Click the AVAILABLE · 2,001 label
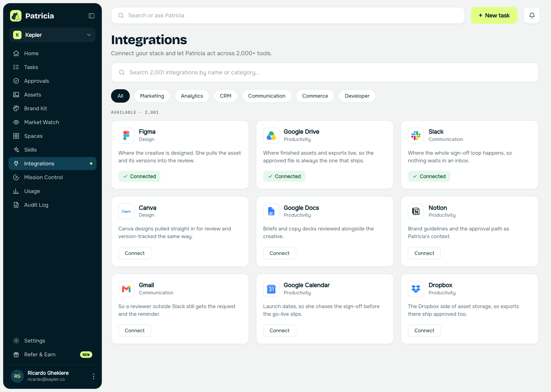 (x=135, y=112)
